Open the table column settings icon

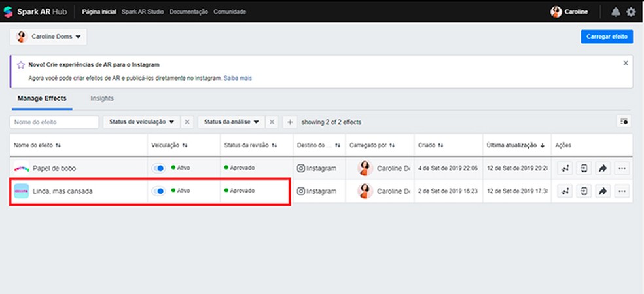pos(624,122)
